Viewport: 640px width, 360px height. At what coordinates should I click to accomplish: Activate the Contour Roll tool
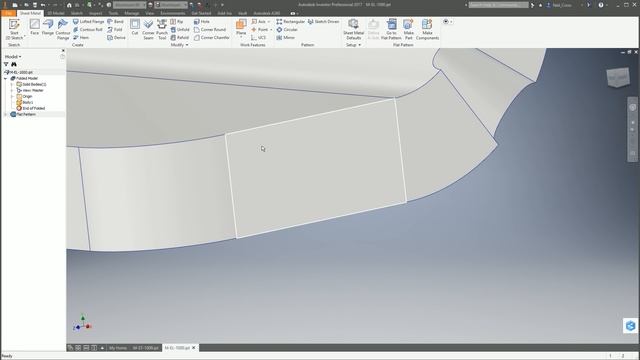coord(87,29)
